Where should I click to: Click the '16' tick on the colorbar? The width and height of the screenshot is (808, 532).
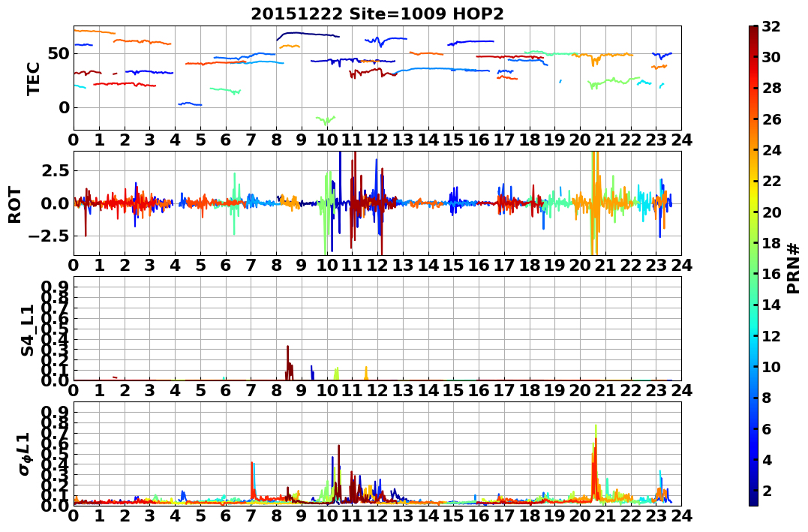click(772, 274)
